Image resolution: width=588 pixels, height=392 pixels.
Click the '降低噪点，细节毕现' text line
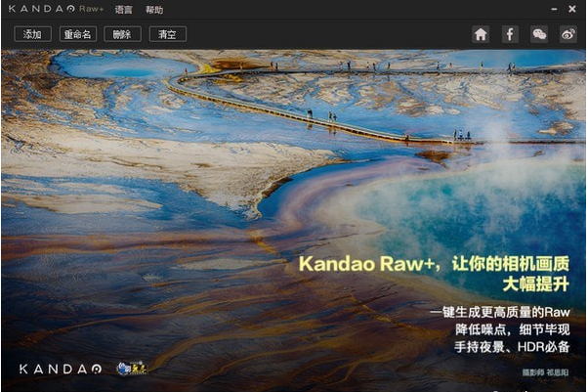click(x=513, y=329)
